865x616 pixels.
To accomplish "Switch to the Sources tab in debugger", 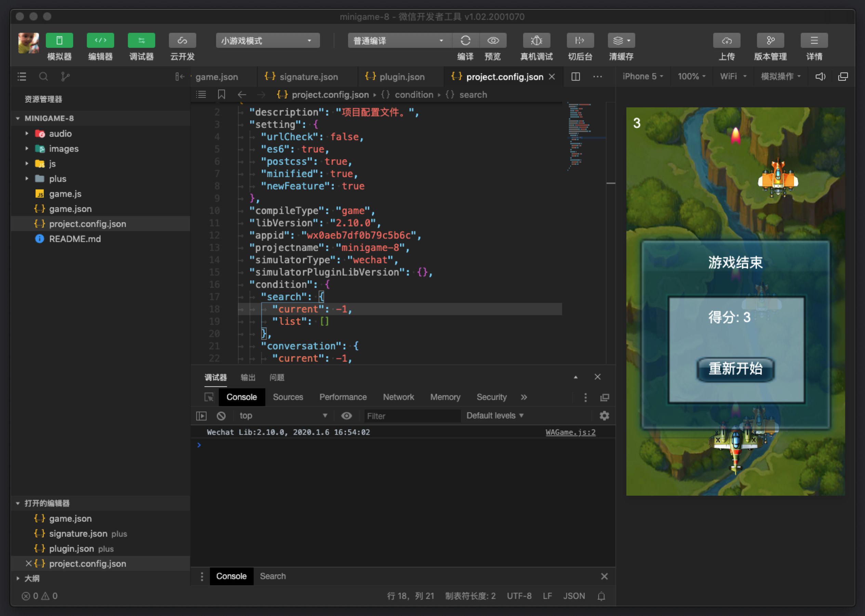I will coord(288,396).
